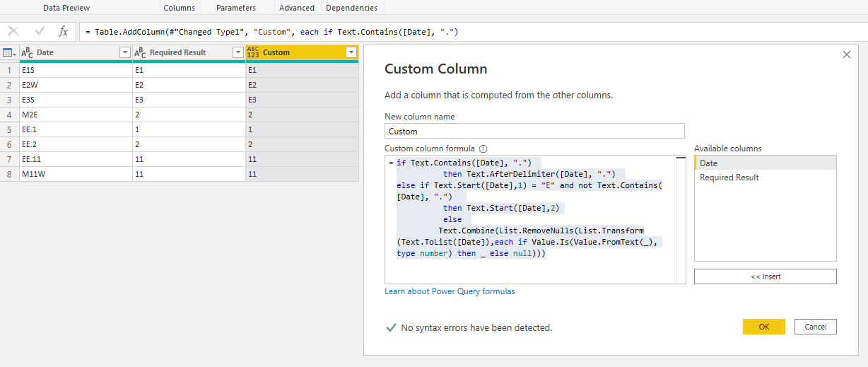Select cell M11W in Date column
The image size is (868, 367).
click(x=76, y=174)
